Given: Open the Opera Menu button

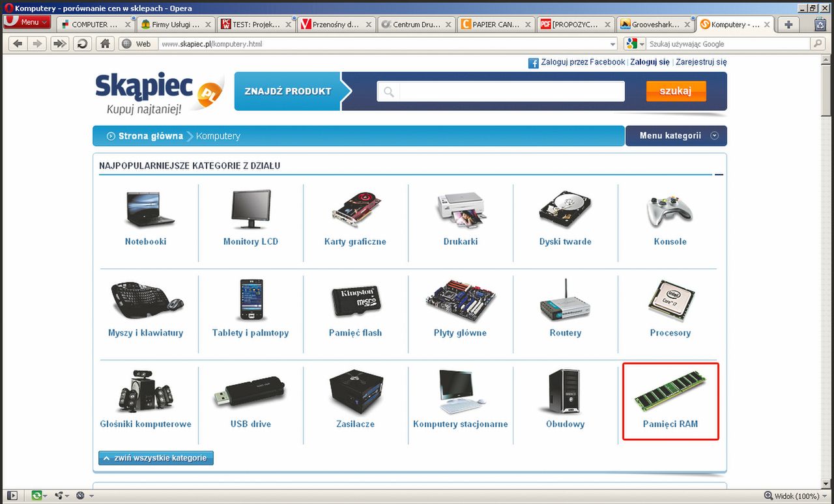Looking at the screenshot, I should point(27,22).
